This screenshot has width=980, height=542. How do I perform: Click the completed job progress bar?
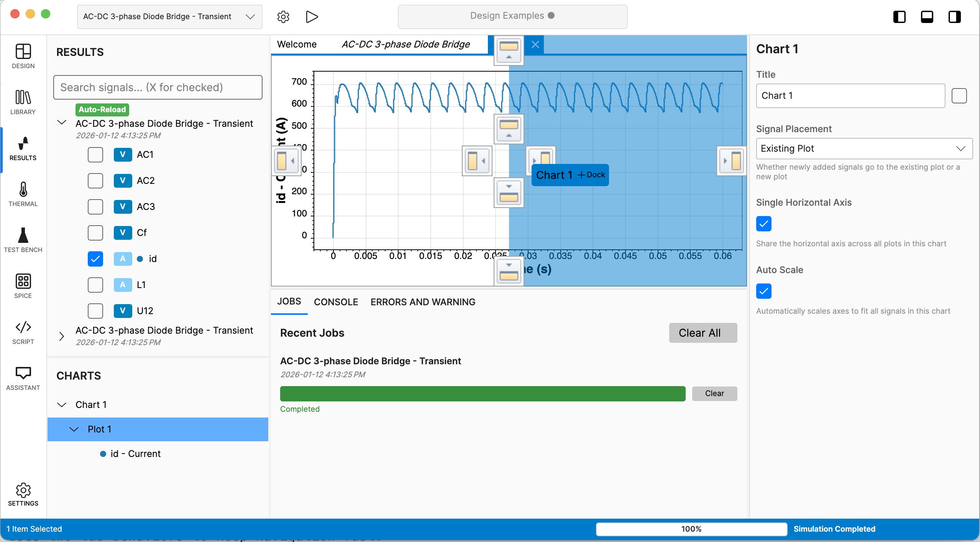(x=483, y=394)
